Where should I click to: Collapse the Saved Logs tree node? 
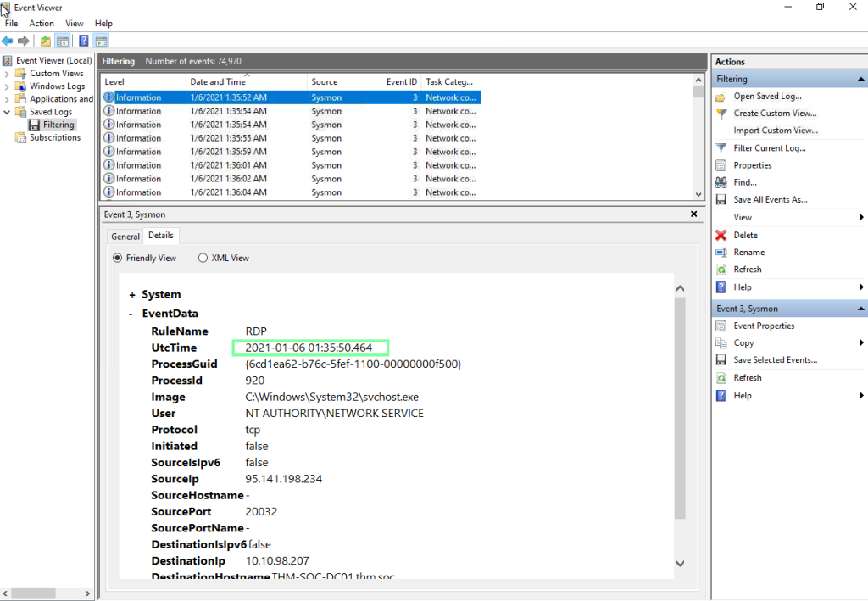[x=7, y=112]
